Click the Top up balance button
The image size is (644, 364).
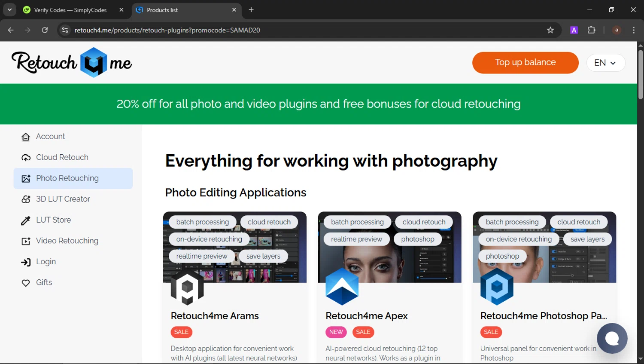[526, 63]
